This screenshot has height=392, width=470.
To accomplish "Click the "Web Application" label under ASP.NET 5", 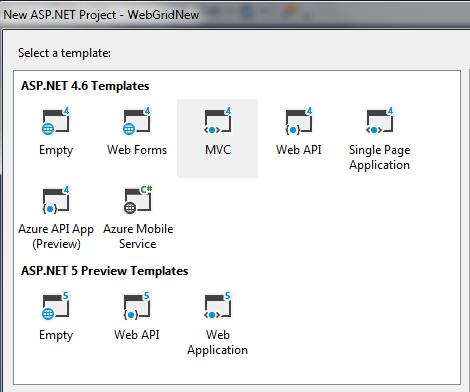I will tap(217, 342).
